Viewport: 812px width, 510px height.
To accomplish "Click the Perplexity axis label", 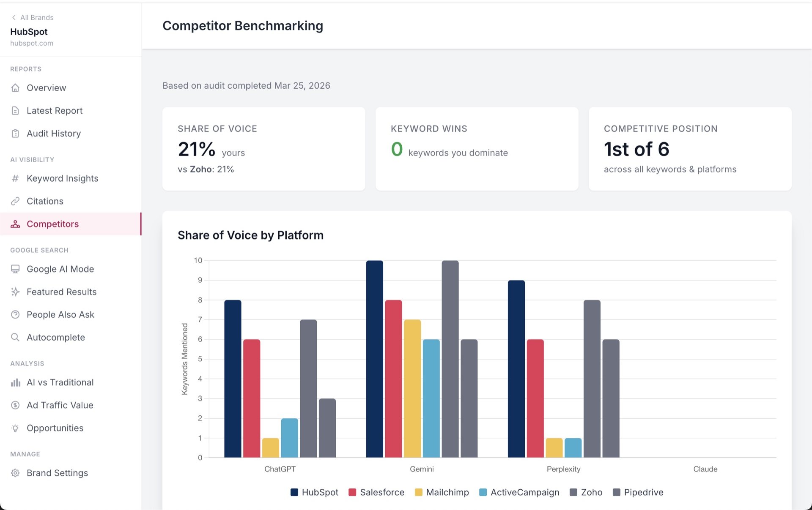I will coord(563,469).
